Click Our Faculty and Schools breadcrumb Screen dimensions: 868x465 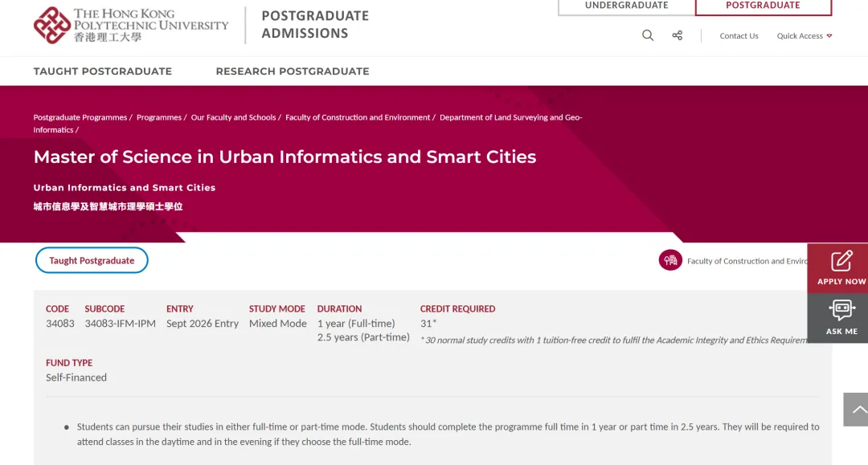(233, 117)
